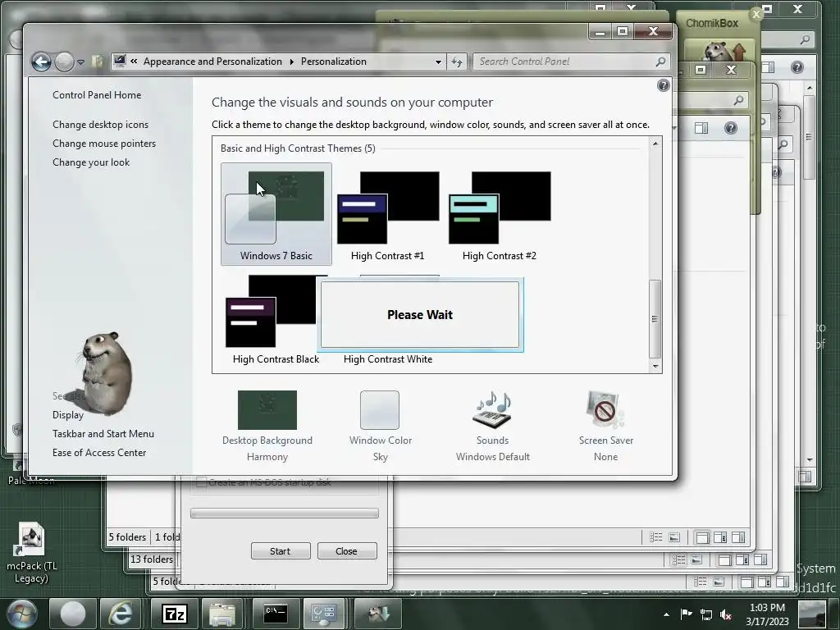The width and height of the screenshot is (840, 630).
Task: Open Personalization help question mark
Action: pyautogui.click(x=663, y=85)
